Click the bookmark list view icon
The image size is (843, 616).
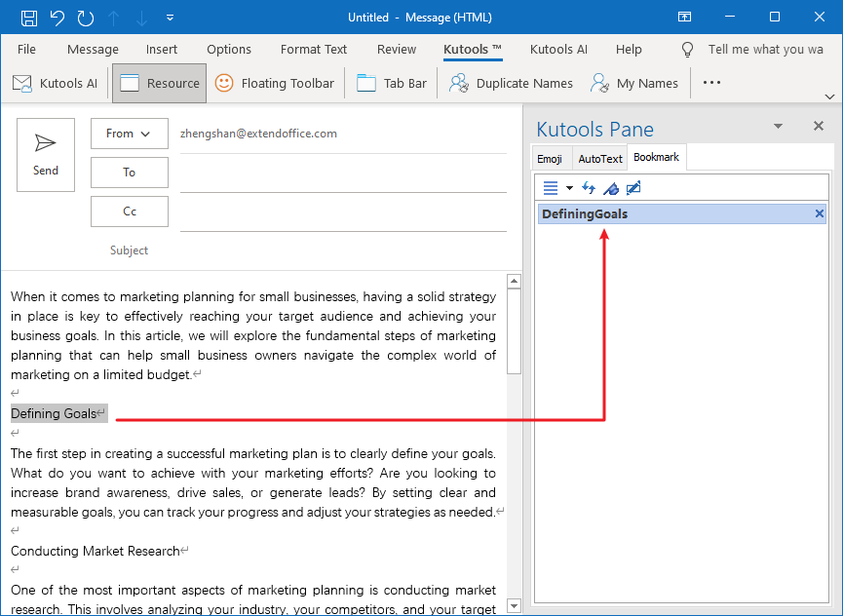tap(551, 188)
